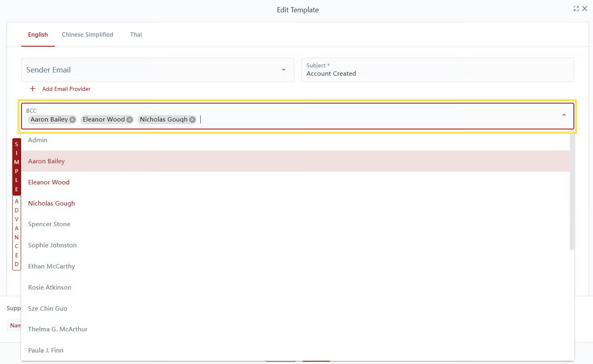Screen dimensions: 593x364
Task: Click Add Email Provider link
Action: [67, 89]
